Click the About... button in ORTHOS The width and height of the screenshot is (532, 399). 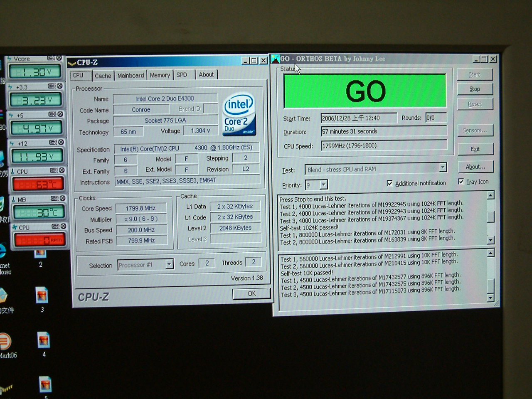475,167
